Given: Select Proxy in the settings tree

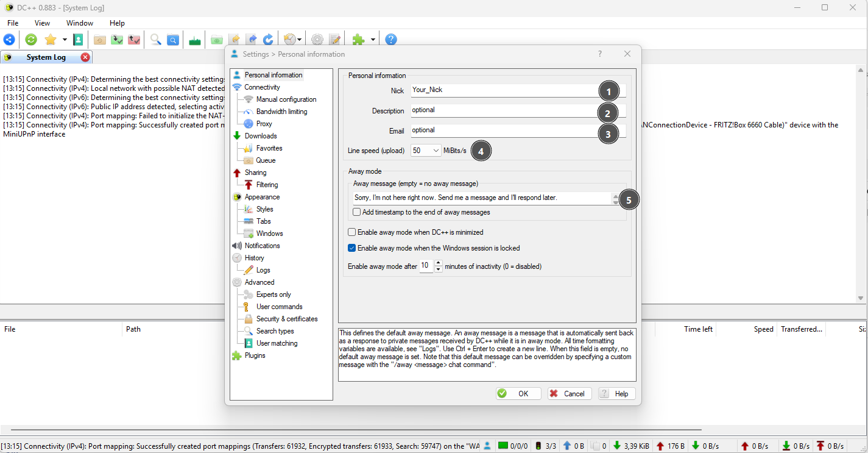Looking at the screenshot, I should (x=264, y=124).
